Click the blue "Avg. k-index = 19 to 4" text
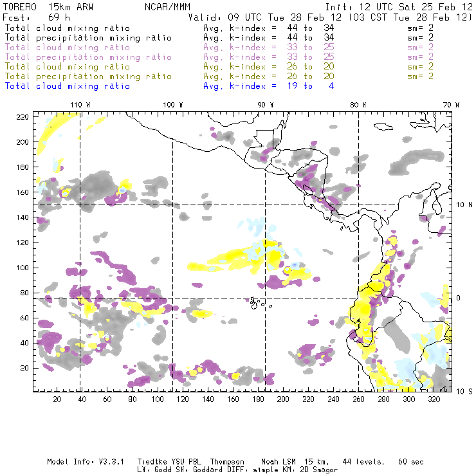Viewport: 476px width, 476px height. 269,86
